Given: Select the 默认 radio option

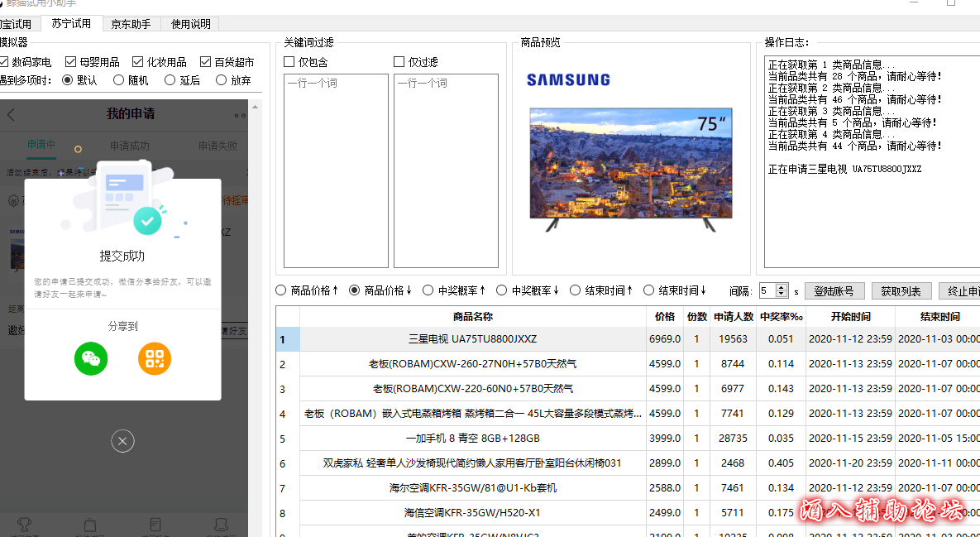Looking at the screenshot, I should pos(68,80).
